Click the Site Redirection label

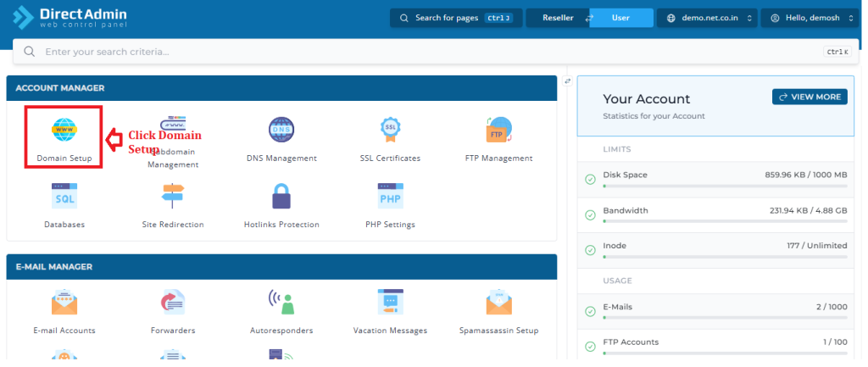pyautogui.click(x=173, y=225)
